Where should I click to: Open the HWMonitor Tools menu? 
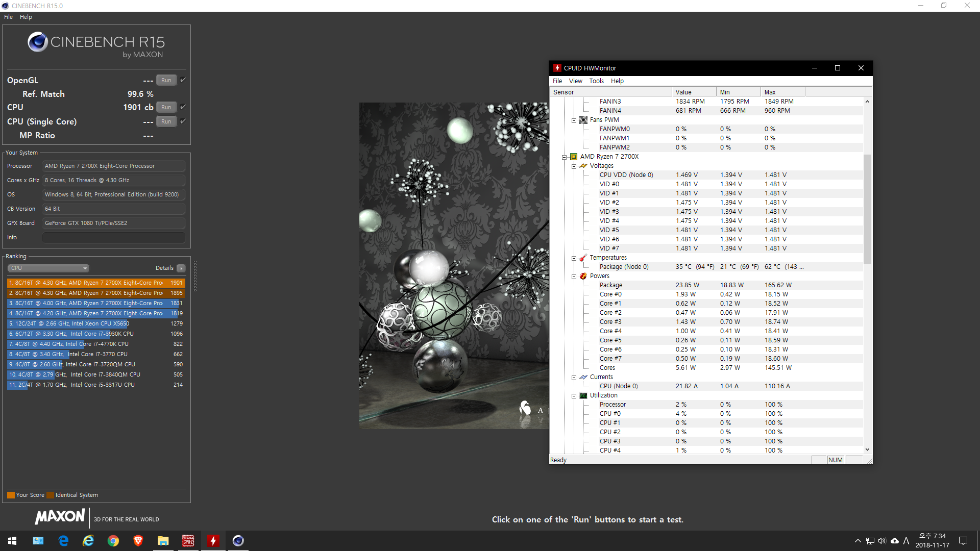click(x=596, y=81)
